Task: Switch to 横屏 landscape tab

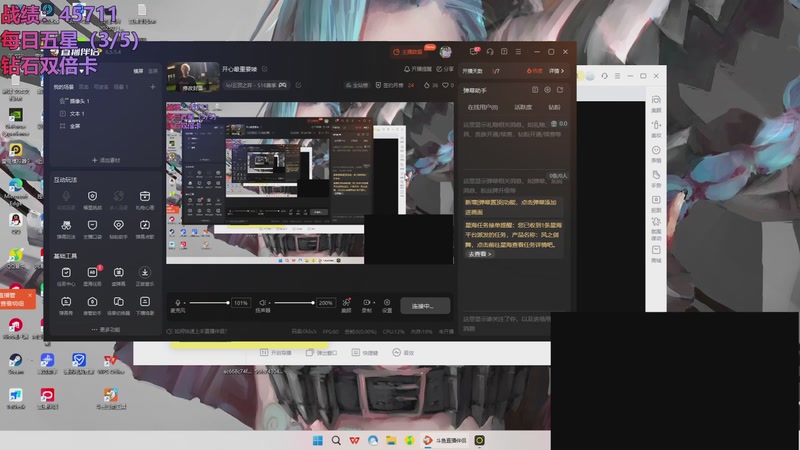Action: pyautogui.click(x=138, y=71)
